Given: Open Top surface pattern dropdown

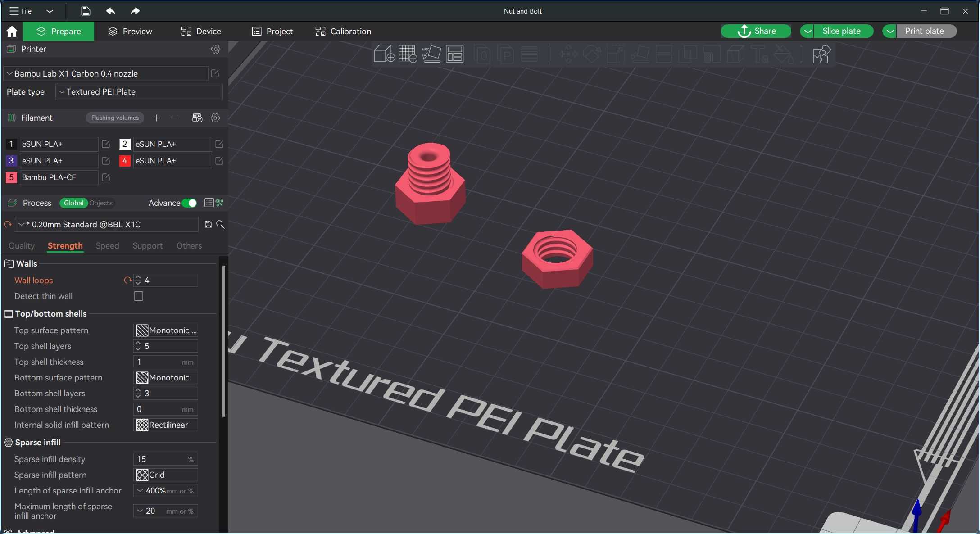Looking at the screenshot, I should (x=166, y=330).
